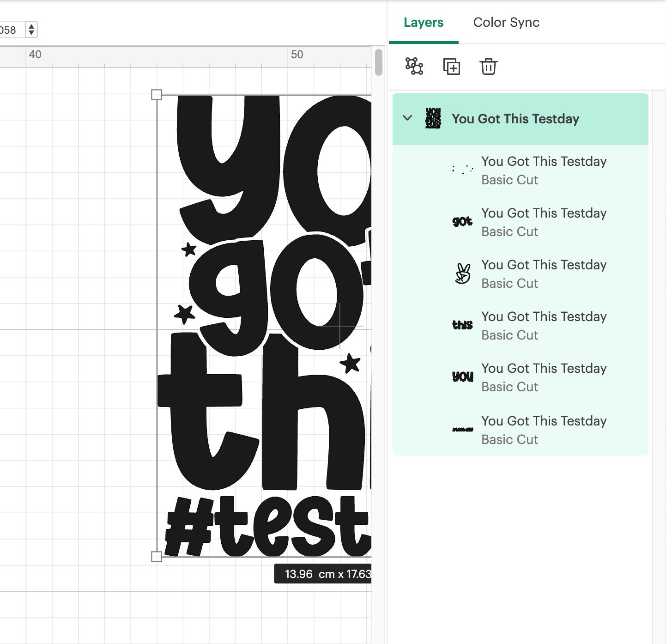Select the topmost Basic Cut layer entry

coord(544,170)
